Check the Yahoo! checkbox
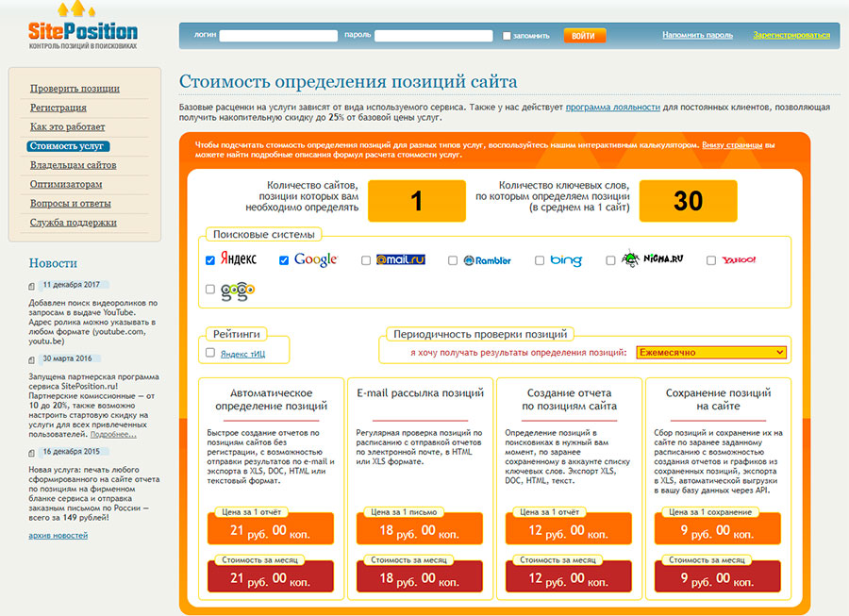This screenshot has width=849, height=616. click(x=711, y=260)
